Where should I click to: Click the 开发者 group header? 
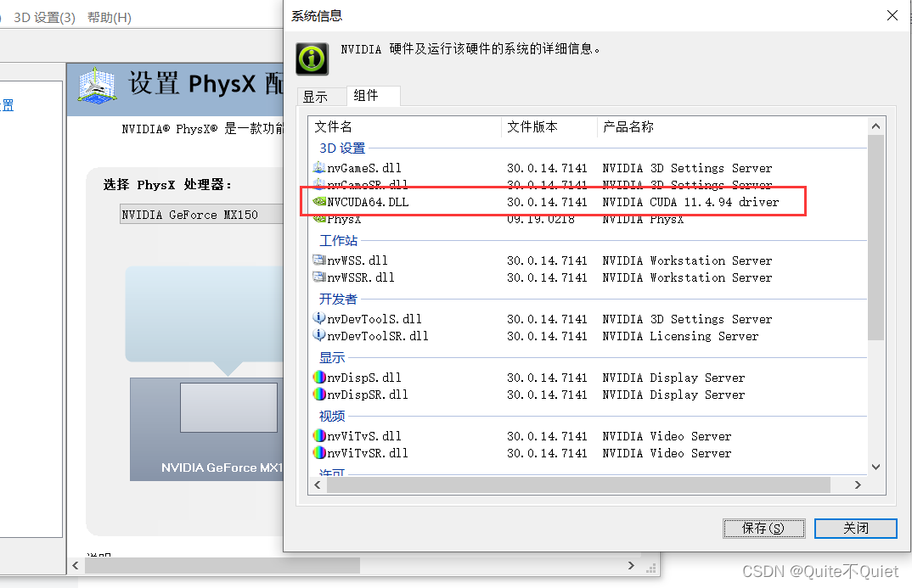coord(338,300)
